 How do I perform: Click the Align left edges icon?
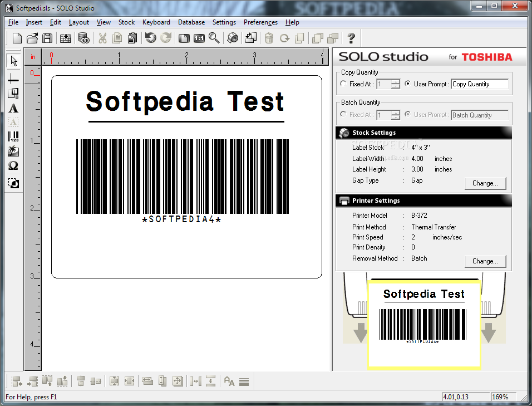(17, 381)
